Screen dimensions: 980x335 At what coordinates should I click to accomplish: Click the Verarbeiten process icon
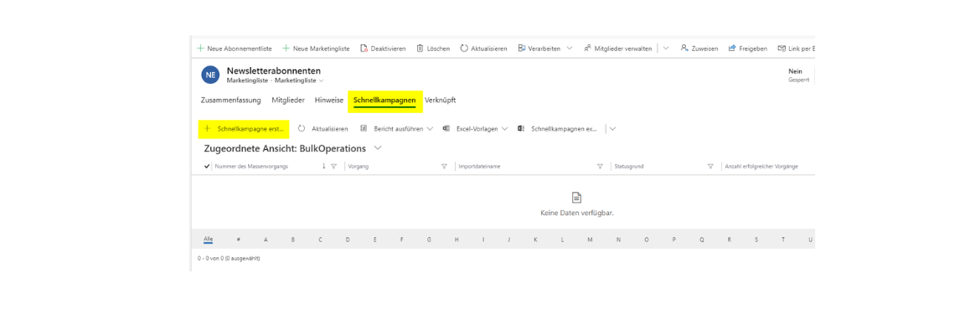521,48
